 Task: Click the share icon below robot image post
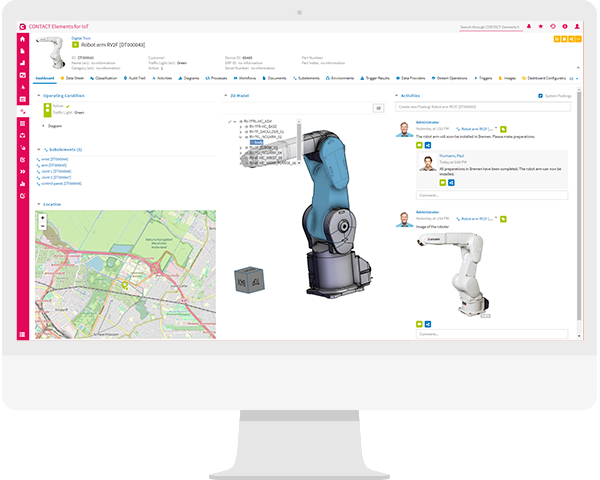tap(428, 324)
